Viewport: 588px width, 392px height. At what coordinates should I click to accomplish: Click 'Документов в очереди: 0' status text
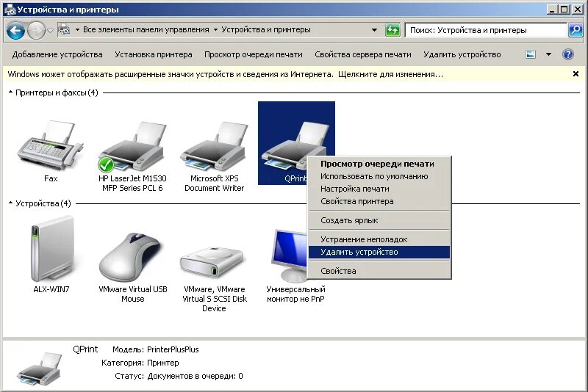pyautogui.click(x=195, y=376)
